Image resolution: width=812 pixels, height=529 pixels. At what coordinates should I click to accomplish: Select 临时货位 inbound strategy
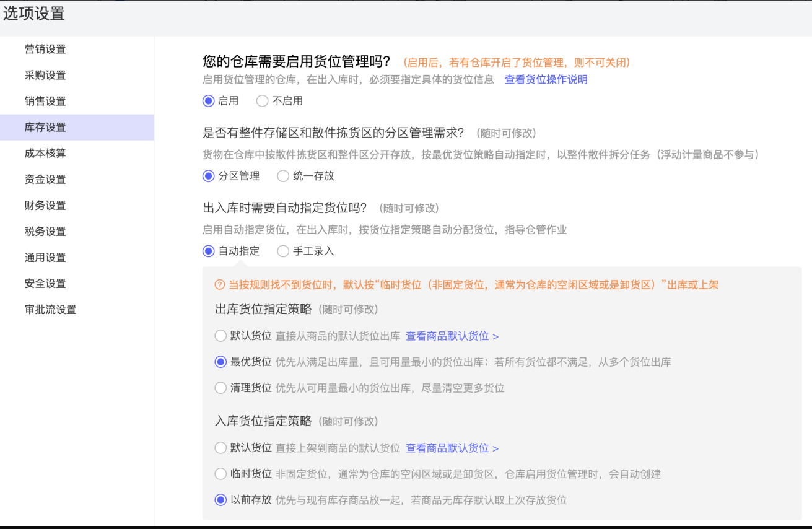(220, 474)
